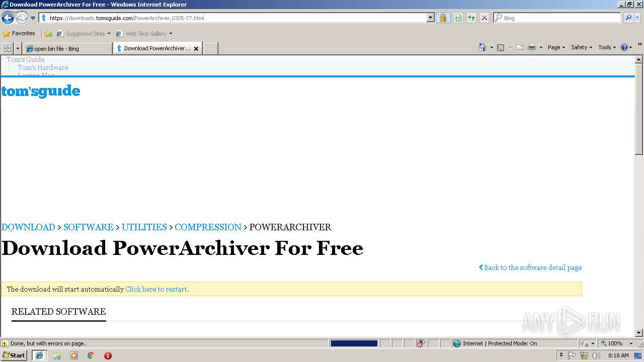The width and height of the screenshot is (644, 362).
Task: Click the Quick Tabs grid icon
Action: click(x=7, y=48)
